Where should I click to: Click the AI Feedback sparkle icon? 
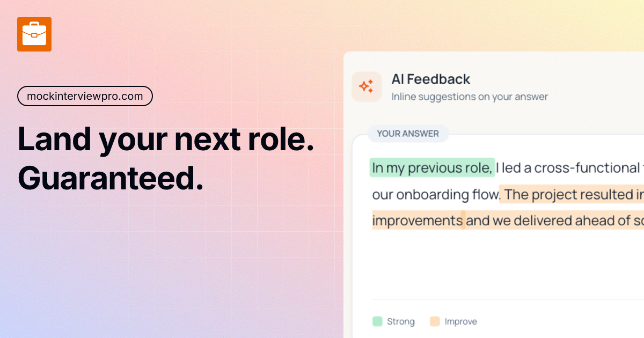click(367, 86)
